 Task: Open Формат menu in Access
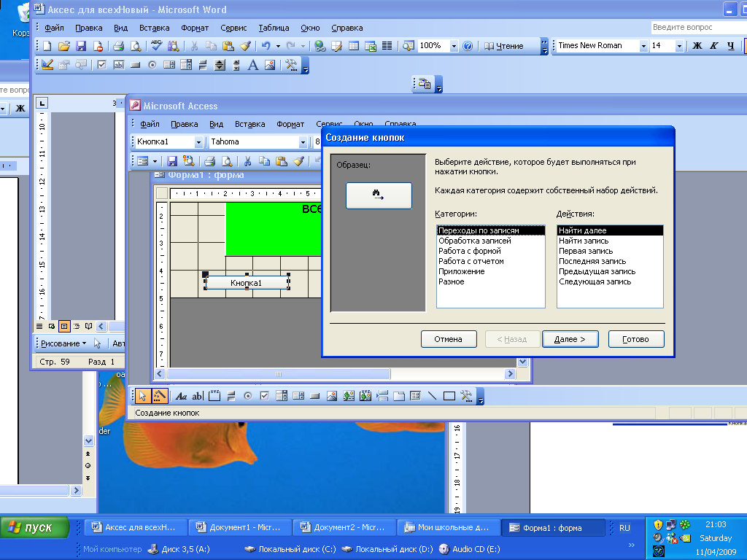pos(290,124)
